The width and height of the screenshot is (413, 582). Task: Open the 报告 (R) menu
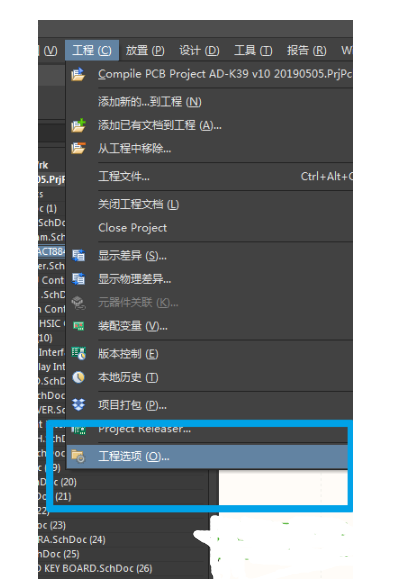[x=307, y=50]
